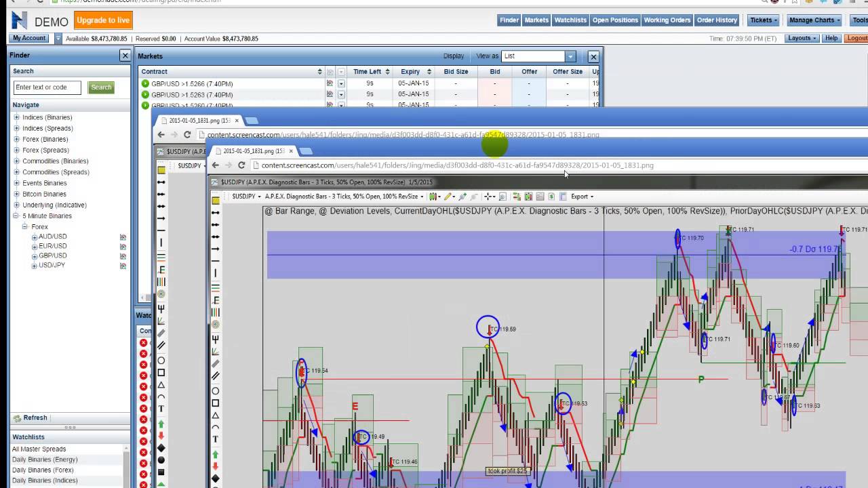The height and width of the screenshot is (488, 868).
Task: Open USD/JPY chart icon in Finder tree
Action: [123, 266]
